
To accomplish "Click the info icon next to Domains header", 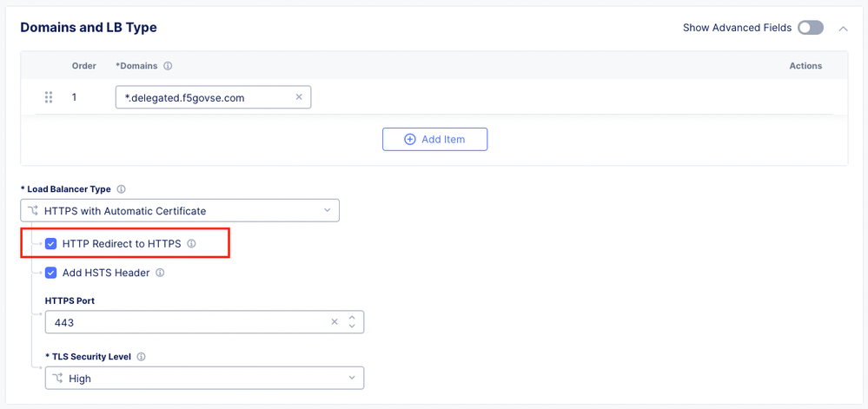I will click(x=168, y=66).
